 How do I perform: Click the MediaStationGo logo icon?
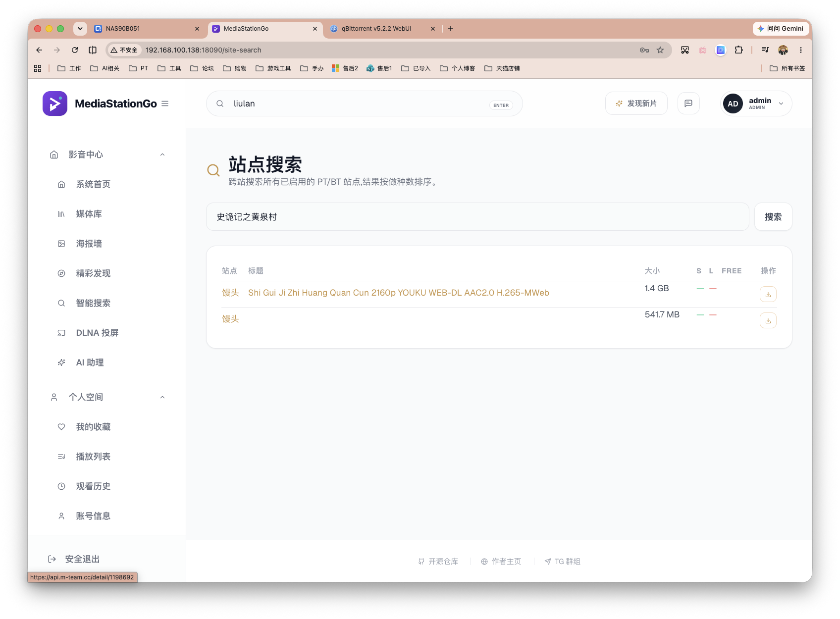point(55,103)
